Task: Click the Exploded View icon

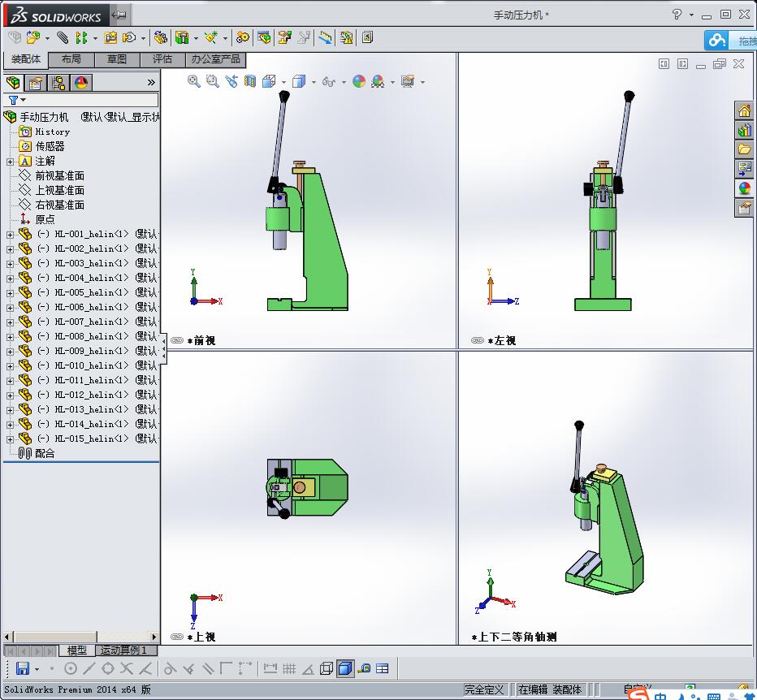Action: click(x=284, y=37)
